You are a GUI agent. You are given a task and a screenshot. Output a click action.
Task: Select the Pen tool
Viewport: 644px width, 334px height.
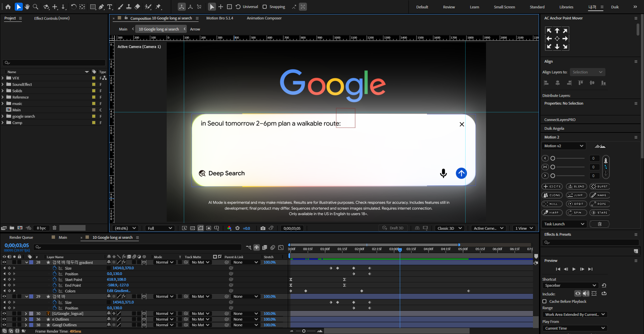coord(101,7)
